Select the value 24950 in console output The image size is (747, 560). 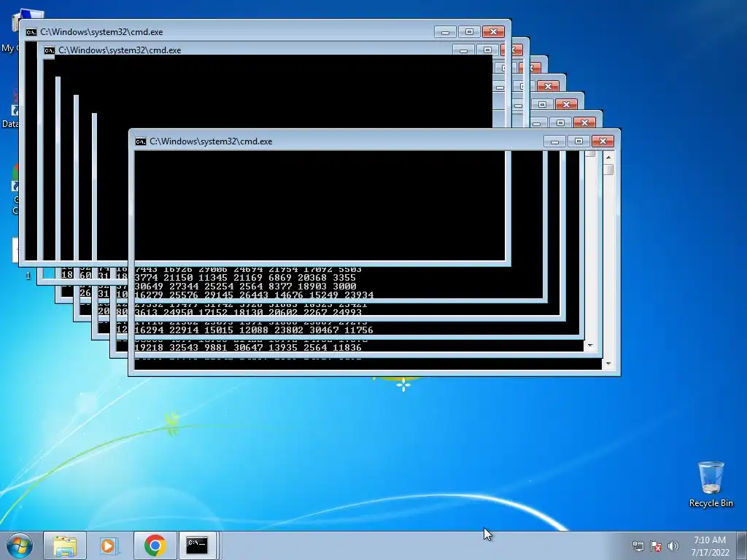click(x=178, y=313)
